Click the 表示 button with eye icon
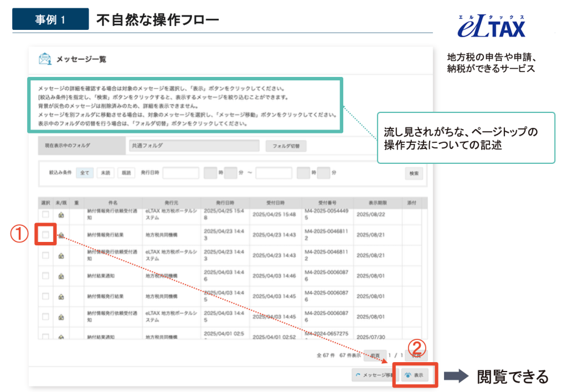This screenshot has height=392, width=567. coord(415,375)
